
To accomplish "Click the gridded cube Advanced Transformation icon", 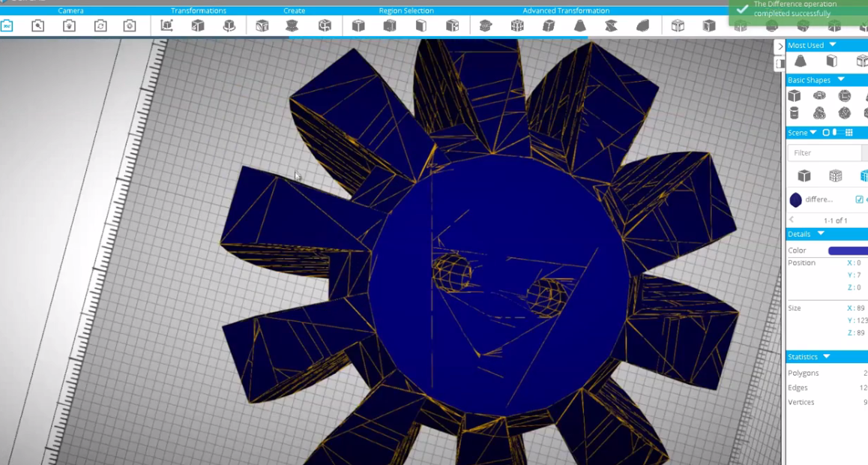I will [x=517, y=25].
